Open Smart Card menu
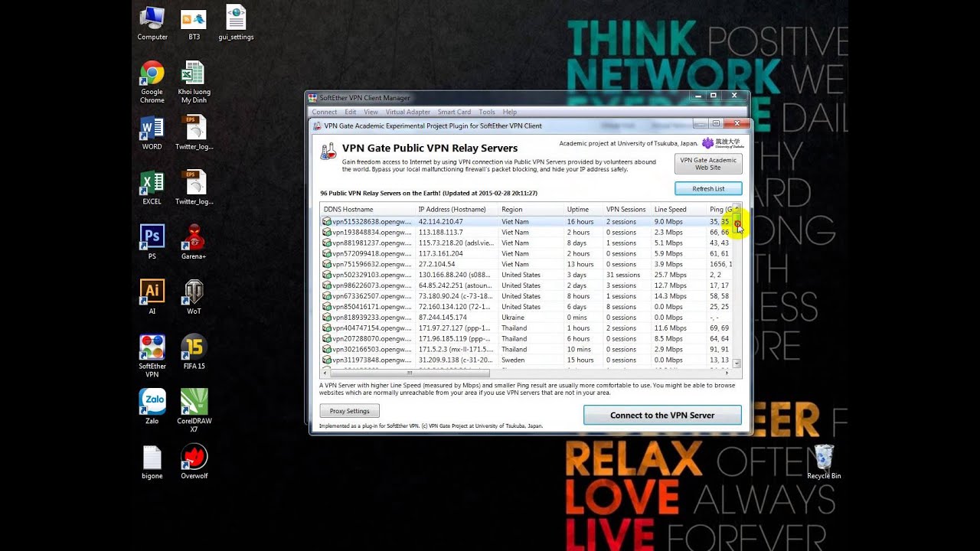The width and height of the screenshot is (980, 551). (454, 112)
